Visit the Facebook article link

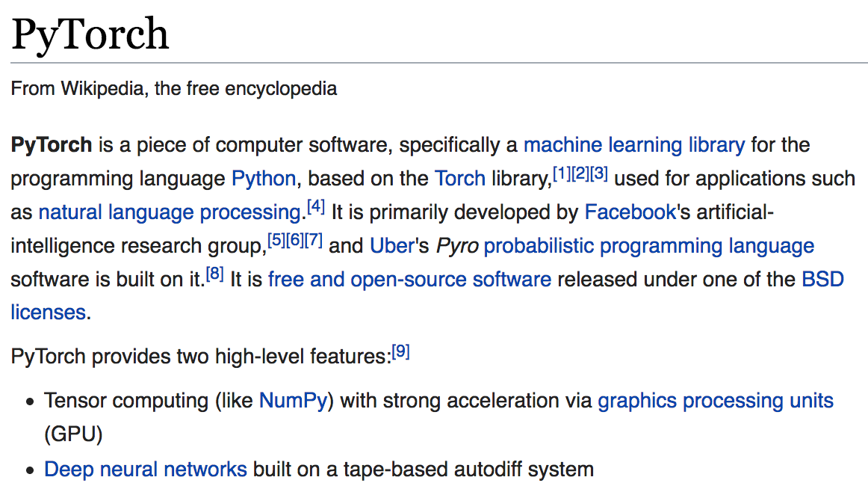(630, 212)
